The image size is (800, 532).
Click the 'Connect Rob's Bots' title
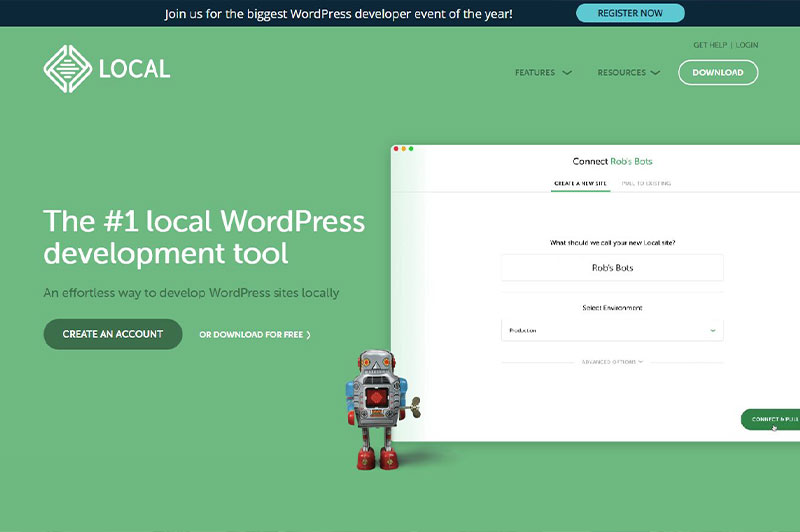click(x=612, y=161)
